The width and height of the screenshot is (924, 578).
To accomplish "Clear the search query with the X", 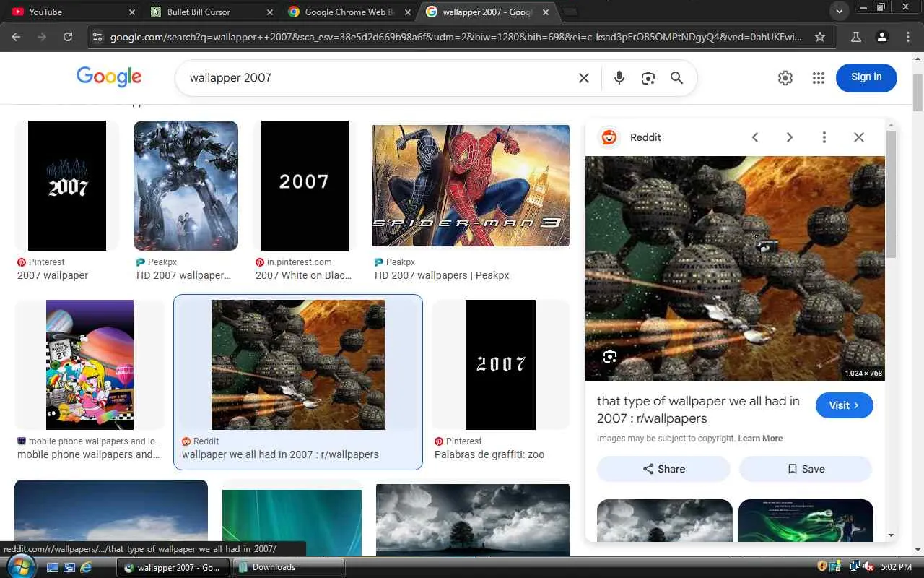I will coord(584,78).
